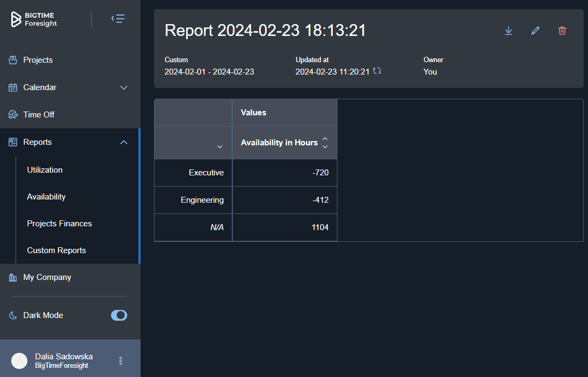Toggle the Dark Mode switch off
This screenshot has width=588, height=377.
point(119,315)
